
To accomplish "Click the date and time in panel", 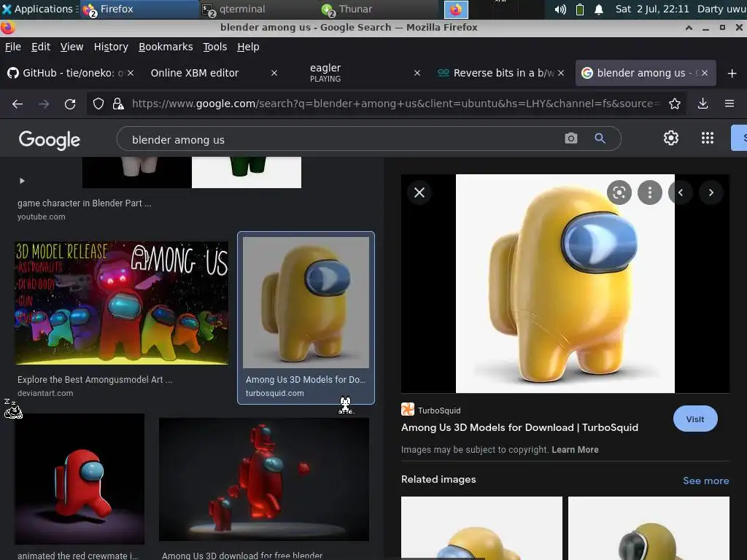I will pyautogui.click(x=651, y=9).
